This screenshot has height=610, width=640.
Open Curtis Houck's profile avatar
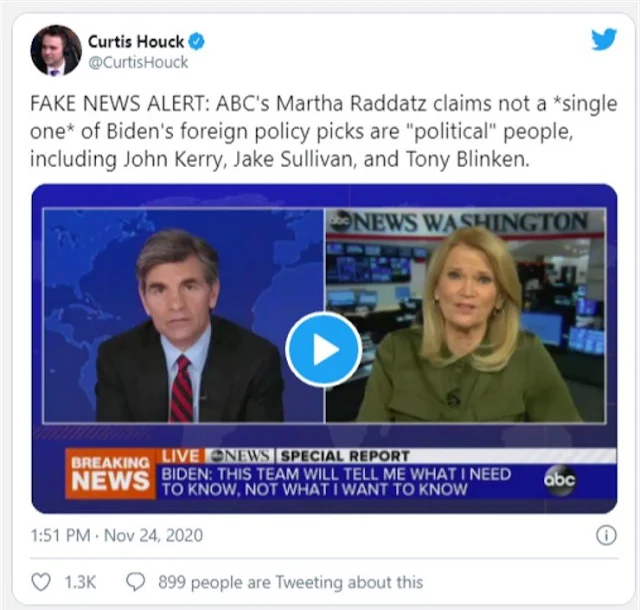56,51
